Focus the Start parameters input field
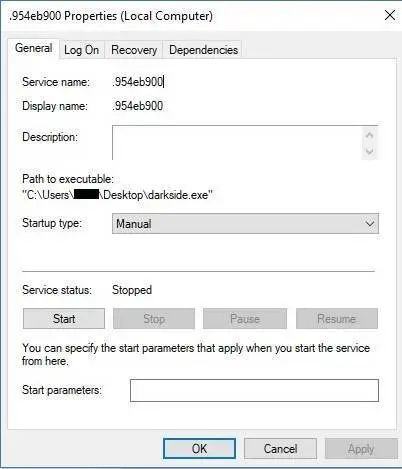This screenshot has width=402, height=469. pos(254,390)
